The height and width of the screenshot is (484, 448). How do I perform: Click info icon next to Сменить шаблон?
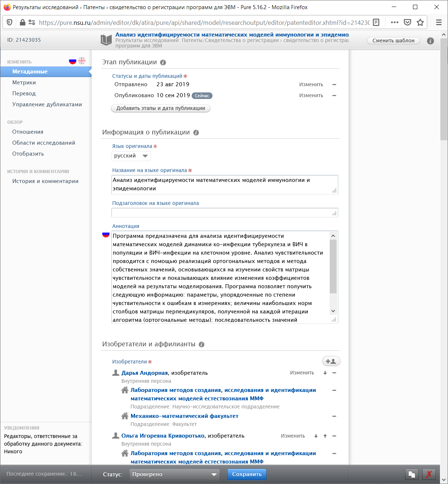coord(430,41)
